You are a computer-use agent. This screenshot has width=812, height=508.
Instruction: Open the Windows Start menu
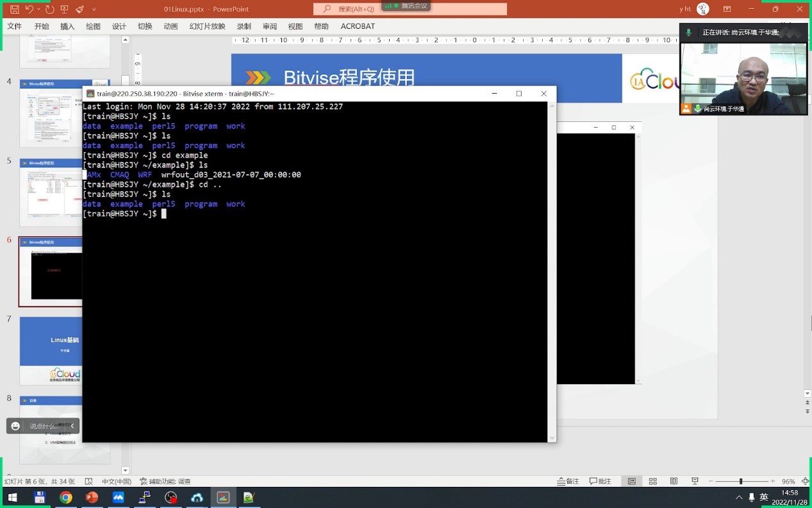point(12,497)
